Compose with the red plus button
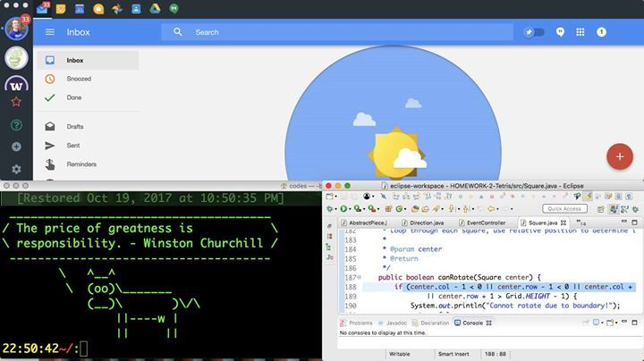The image size is (644, 361). point(620,156)
